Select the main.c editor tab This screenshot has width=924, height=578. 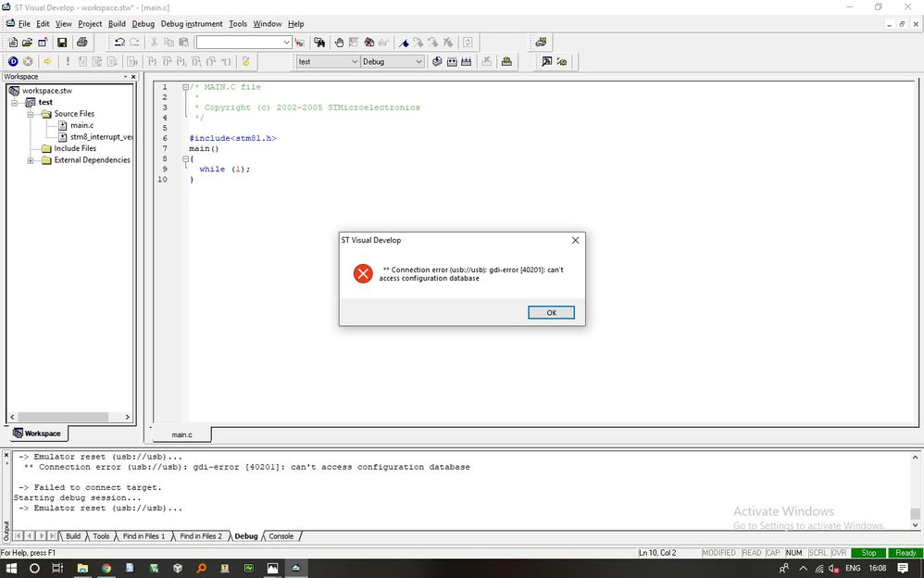(181, 434)
